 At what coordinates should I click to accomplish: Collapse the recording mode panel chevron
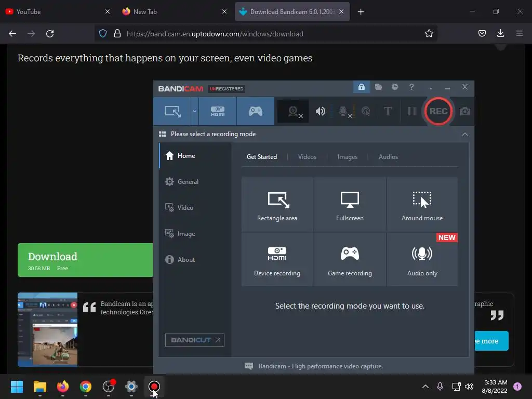point(465,135)
